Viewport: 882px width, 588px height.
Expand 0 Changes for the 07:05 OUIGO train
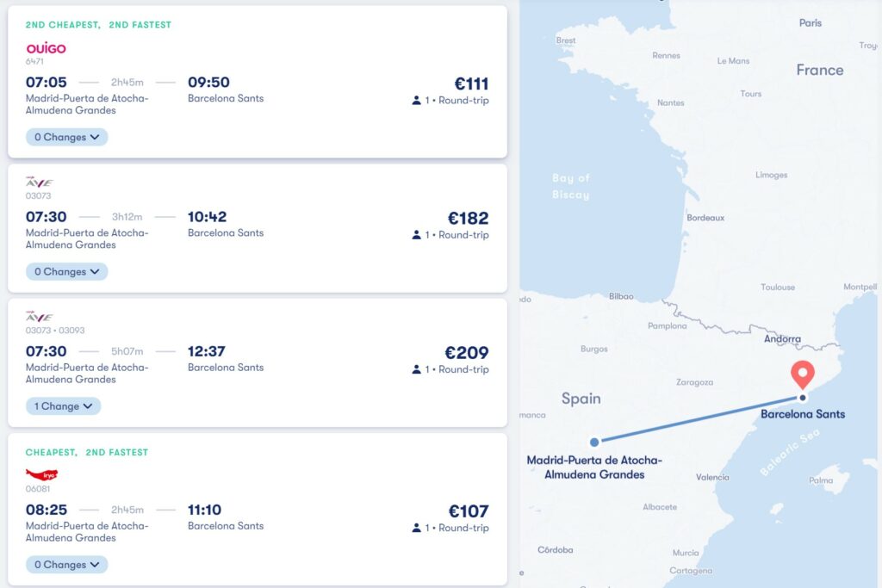click(x=67, y=137)
